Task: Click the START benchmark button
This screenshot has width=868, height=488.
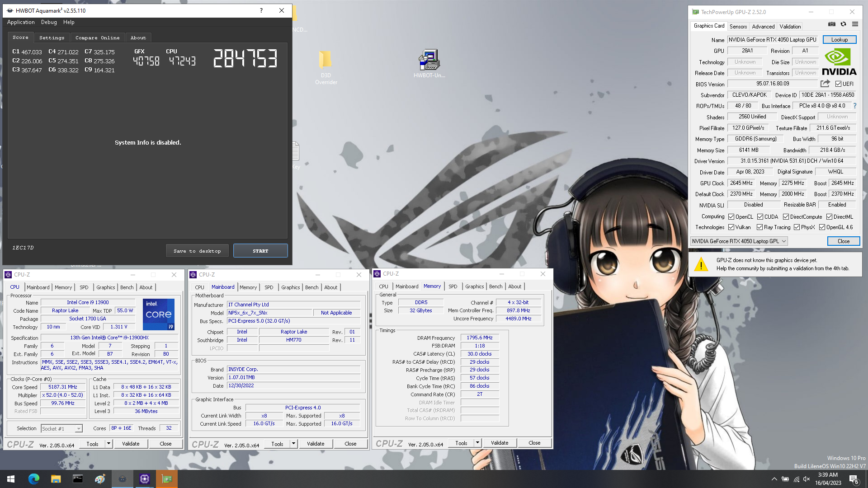Action: 260,251
